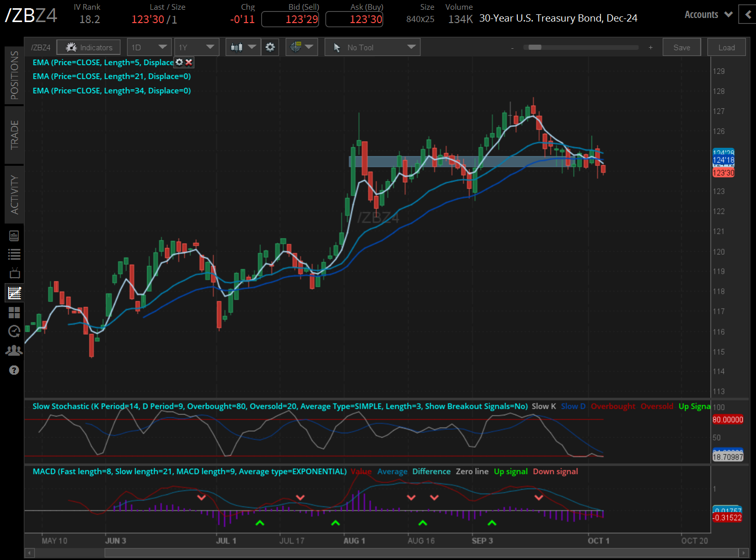Click the chart zoom slider handle

click(x=535, y=47)
